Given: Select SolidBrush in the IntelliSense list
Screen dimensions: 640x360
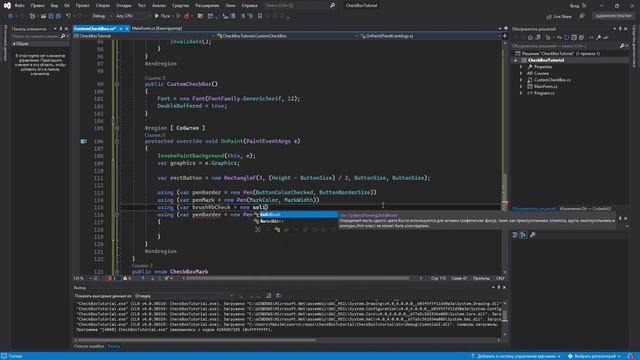Looking at the screenshot, I should (296, 215).
